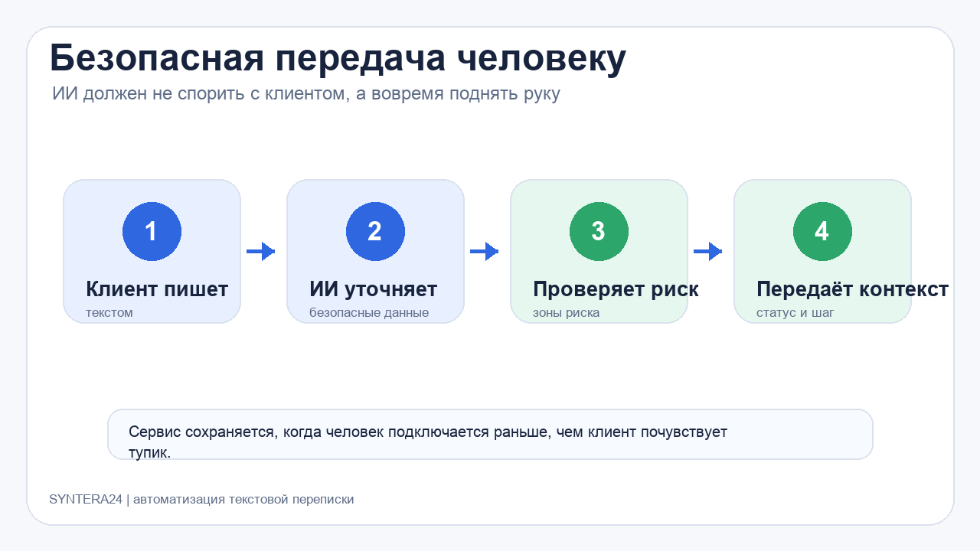Image resolution: width=980 pixels, height=551 pixels.
Task: Click the caption "статус и шаг"
Action: click(795, 313)
